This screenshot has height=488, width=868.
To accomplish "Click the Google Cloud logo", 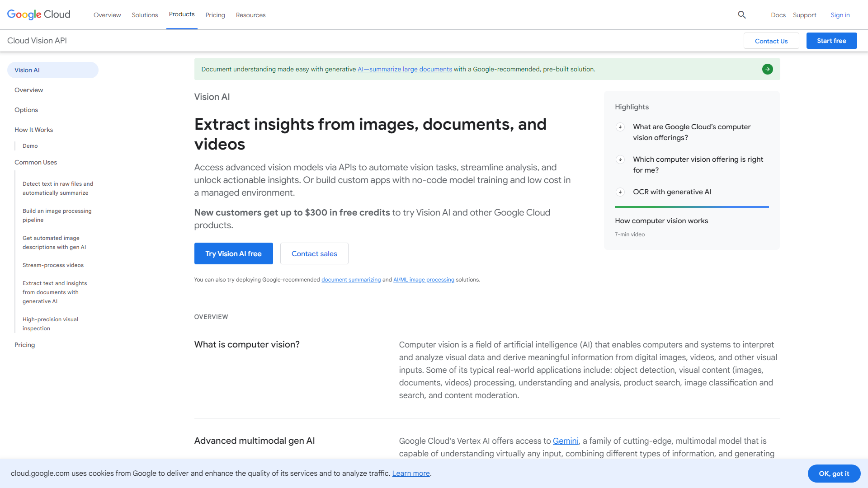I will click(39, 14).
